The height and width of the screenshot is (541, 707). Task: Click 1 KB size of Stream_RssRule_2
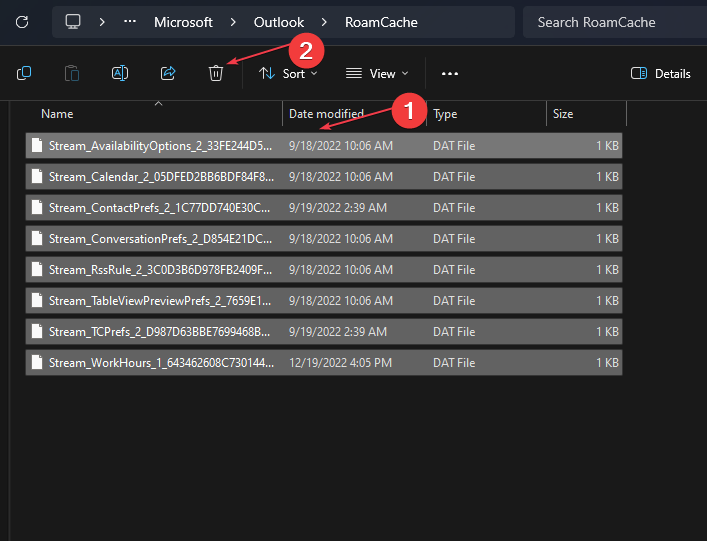click(607, 270)
